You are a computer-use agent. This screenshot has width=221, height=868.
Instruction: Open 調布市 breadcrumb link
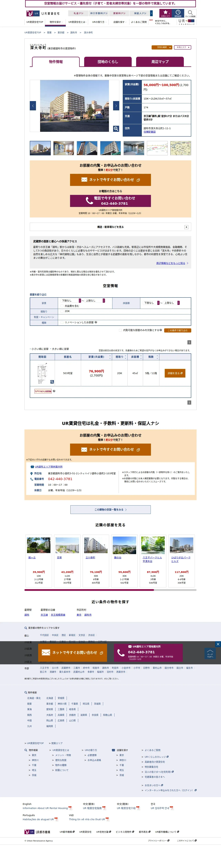(74, 33)
